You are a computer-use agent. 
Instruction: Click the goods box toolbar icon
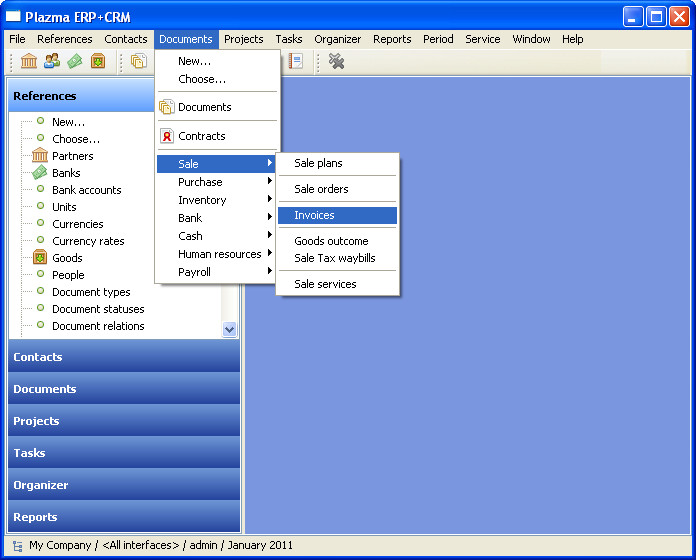tap(98, 62)
